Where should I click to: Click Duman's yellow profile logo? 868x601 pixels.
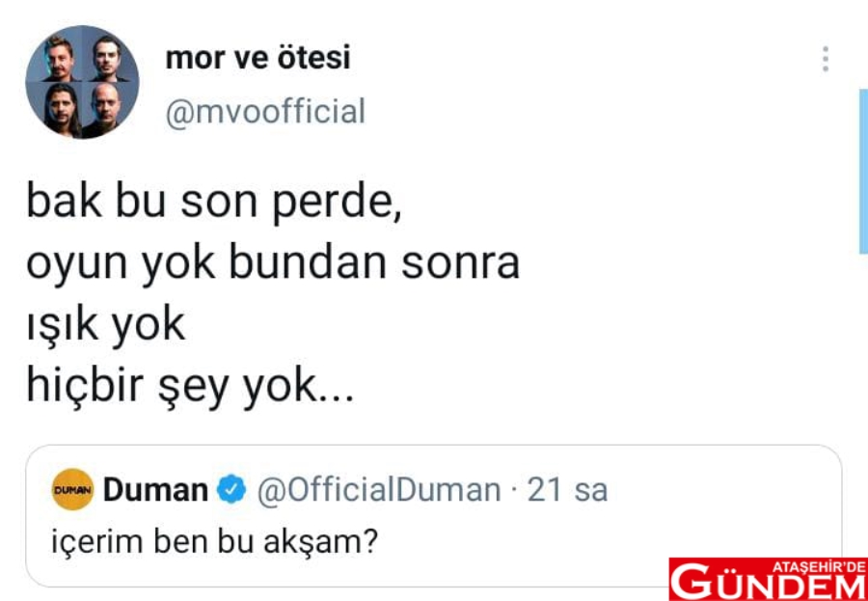coord(71,490)
